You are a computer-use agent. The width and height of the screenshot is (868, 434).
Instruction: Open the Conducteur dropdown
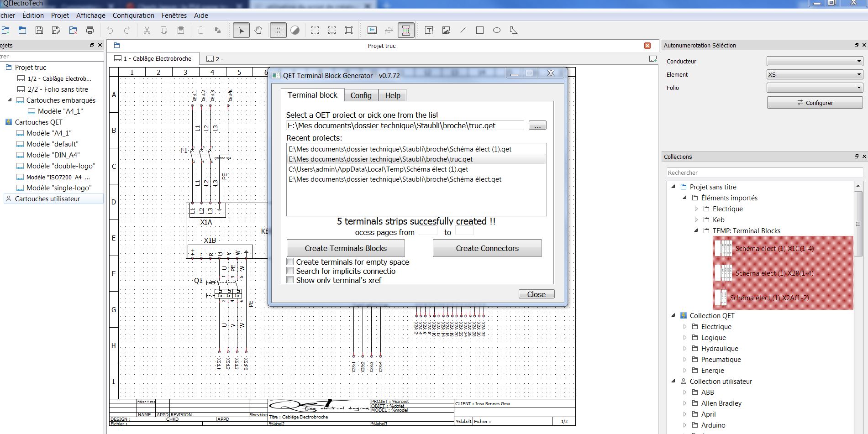(x=814, y=61)
